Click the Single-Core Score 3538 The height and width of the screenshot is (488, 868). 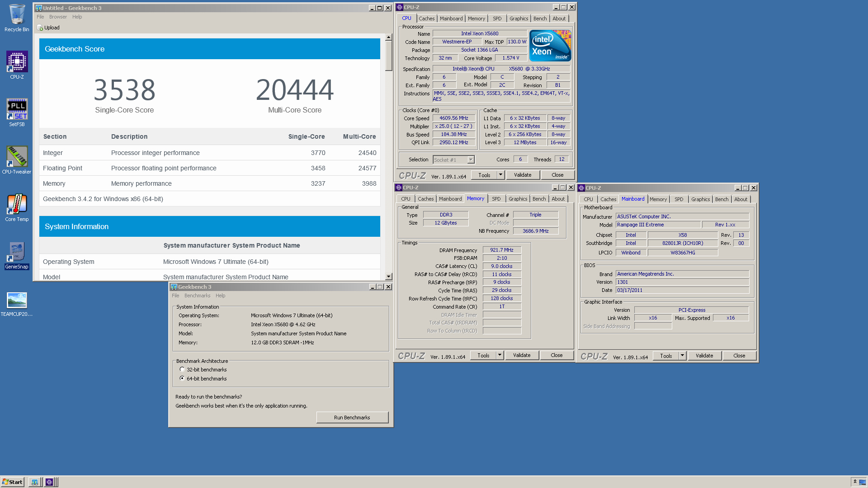(124, 89)
